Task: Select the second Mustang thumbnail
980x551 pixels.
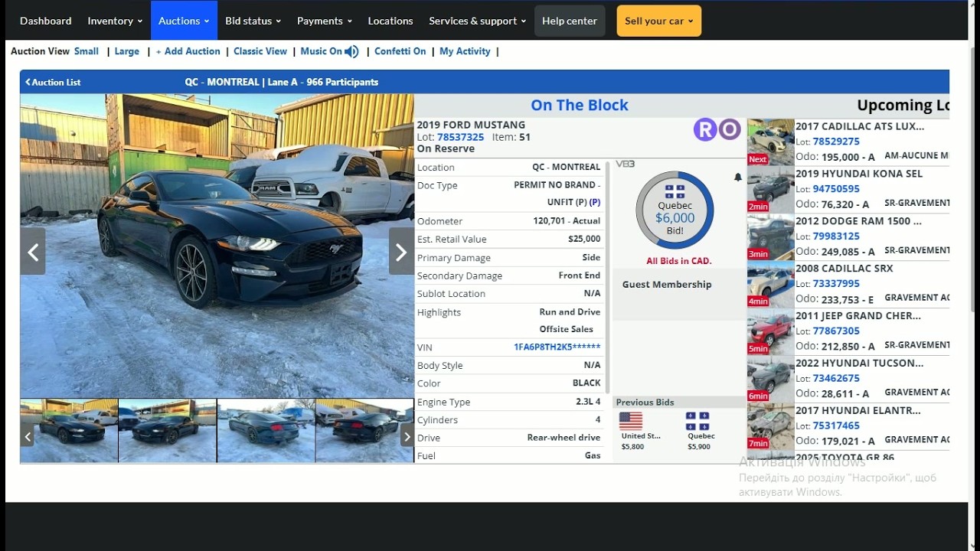Action: (168, 431)
